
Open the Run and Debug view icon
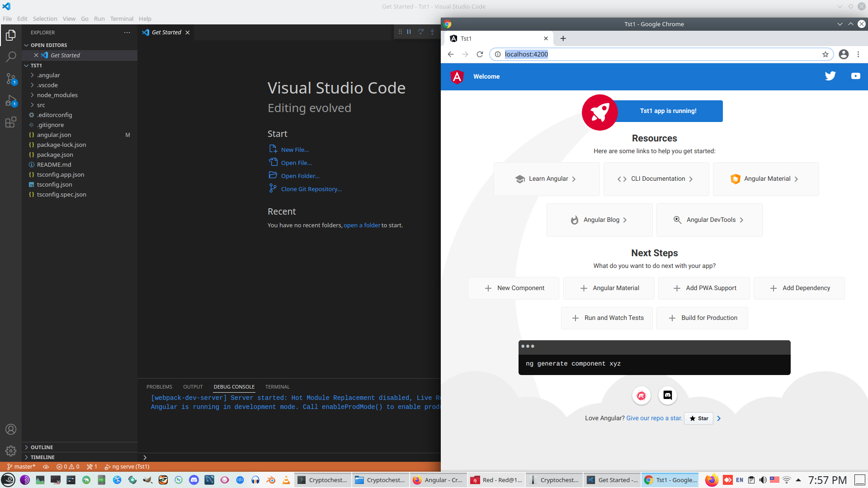(11, 101)
